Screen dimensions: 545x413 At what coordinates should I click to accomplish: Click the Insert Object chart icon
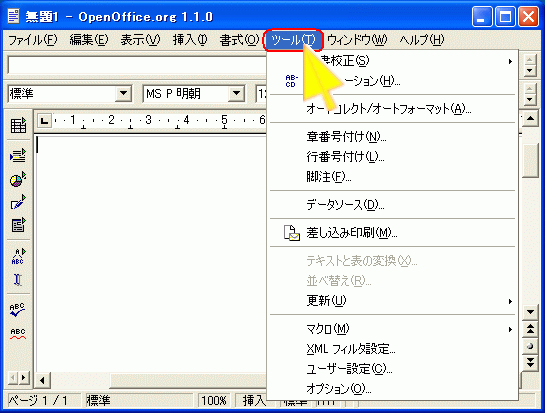point(18,179)
